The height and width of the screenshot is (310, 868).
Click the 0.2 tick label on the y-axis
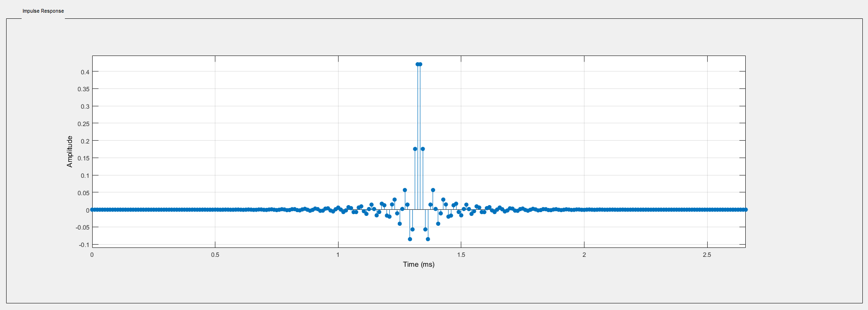tap(85, 141)
